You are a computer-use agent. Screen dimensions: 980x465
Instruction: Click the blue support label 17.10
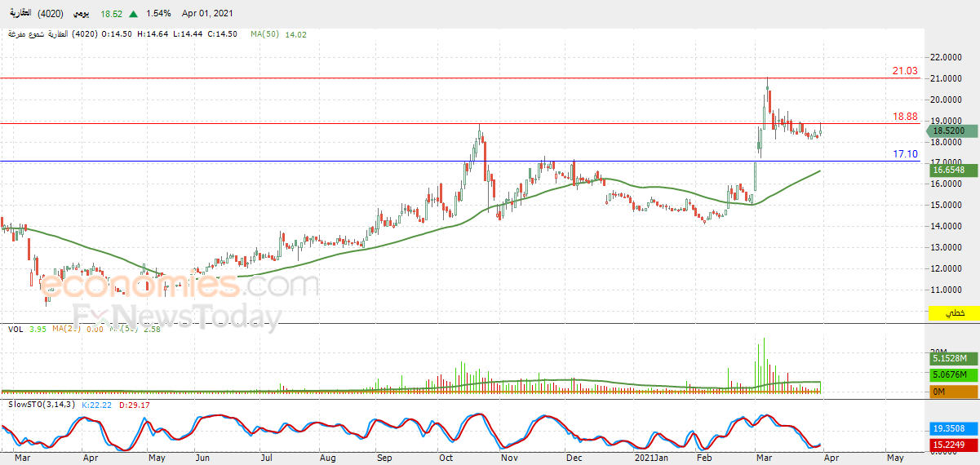(905, 154)
